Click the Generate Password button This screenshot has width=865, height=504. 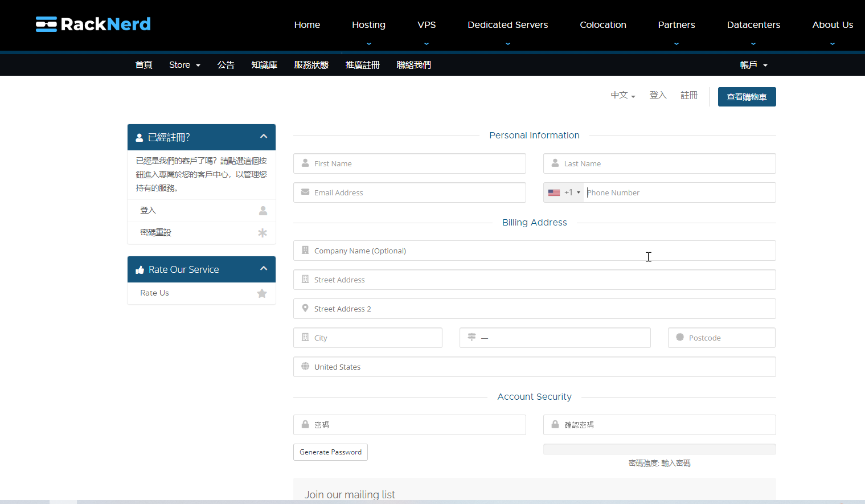tap(330, 452)
